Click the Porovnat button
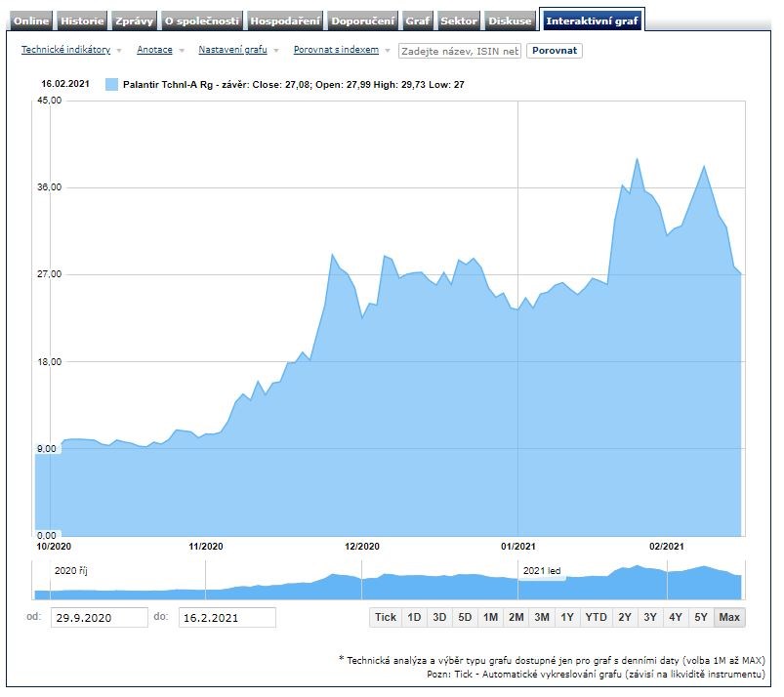 coord(554,51)
